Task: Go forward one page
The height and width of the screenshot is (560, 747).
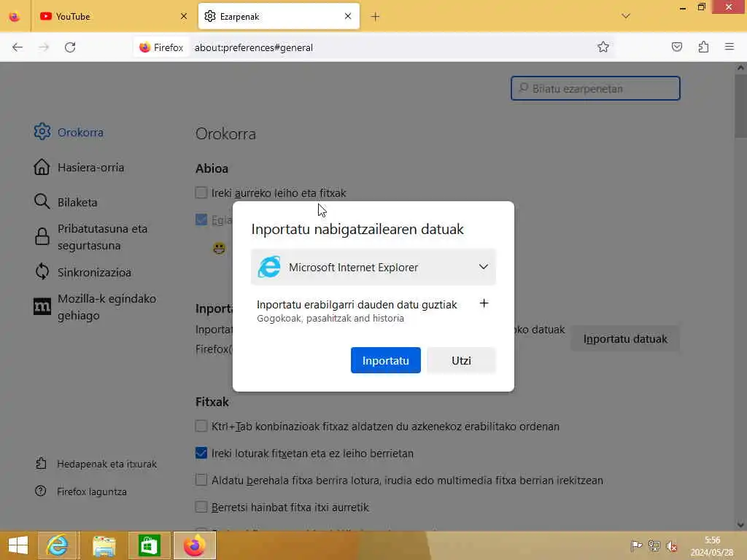Action: pyautogui.click(x=44, y=47)
